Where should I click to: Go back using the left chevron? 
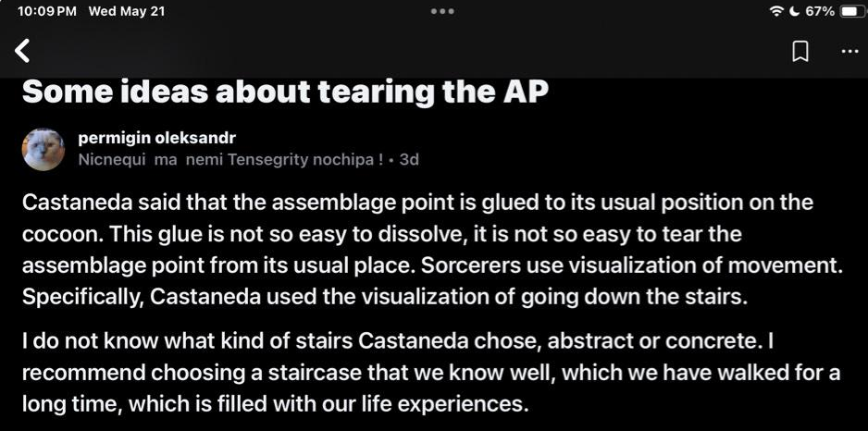pyautogui.click(x=23, y=51)
